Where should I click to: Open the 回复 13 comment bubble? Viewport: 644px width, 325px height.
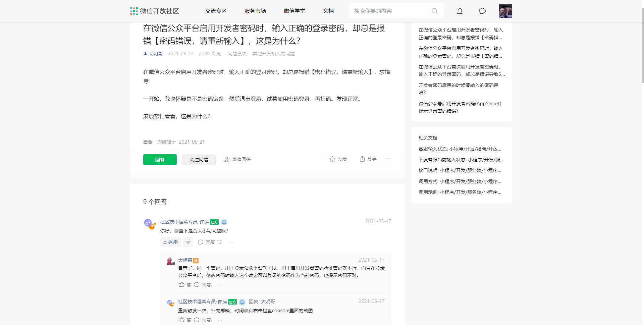[x=210, y=242]
